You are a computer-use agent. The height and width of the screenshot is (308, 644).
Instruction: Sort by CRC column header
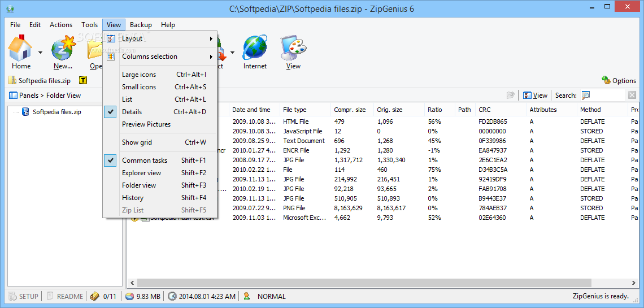coord(501,110)
